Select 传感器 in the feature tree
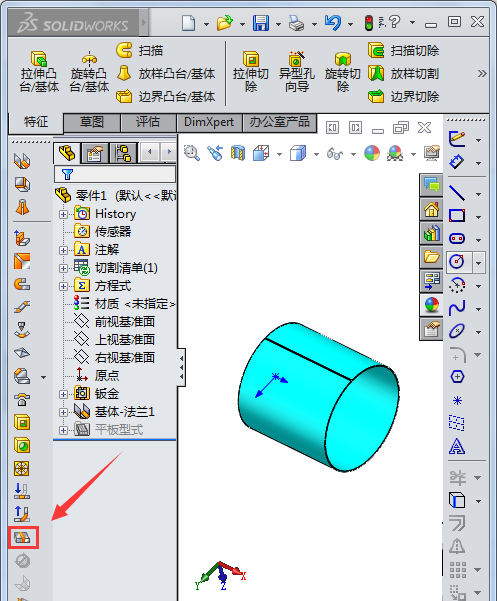Screen dimensions: 497x601 click(x=113, y=232)
